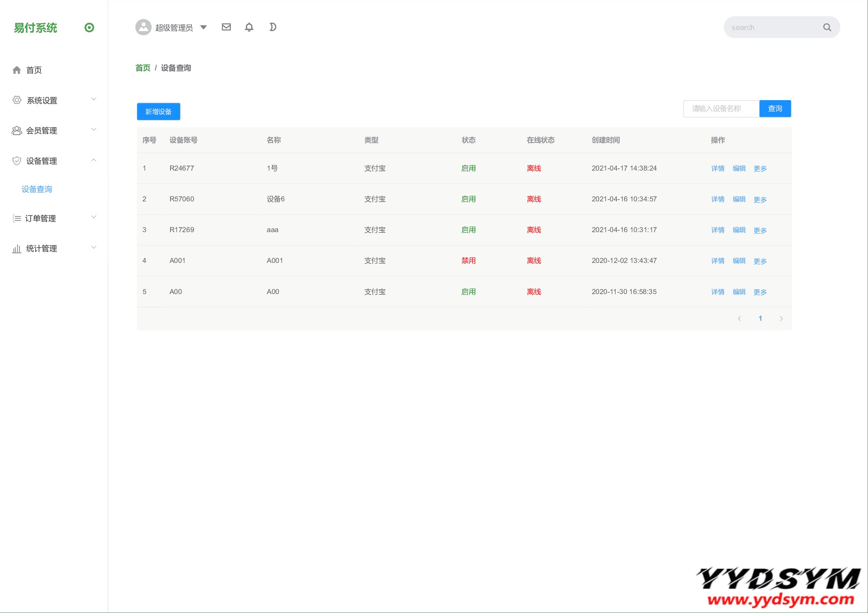
Task: Toggle dark mode moon icon
Action: pyautogui.click(x=273, y=27)
